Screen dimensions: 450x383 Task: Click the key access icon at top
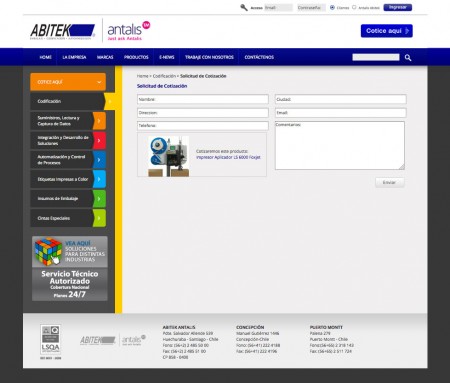[244, 7]
